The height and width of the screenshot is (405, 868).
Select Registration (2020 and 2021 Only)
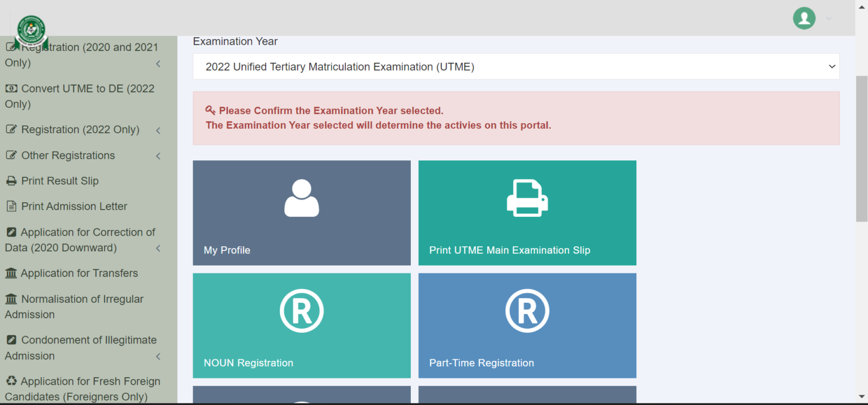81,55
